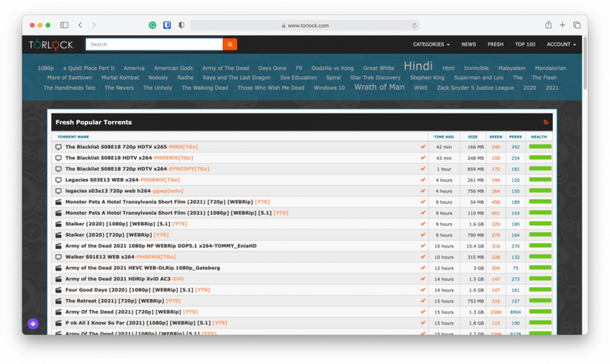
Task: Sort by the HEALTH column header
Action: (x=539, y=137)
